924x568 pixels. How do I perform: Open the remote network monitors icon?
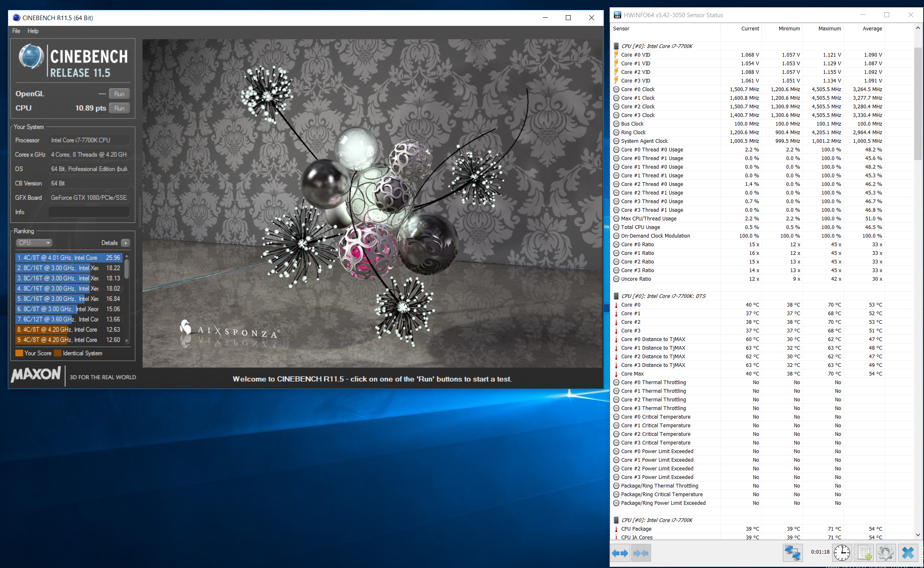(x=792, y=553)
